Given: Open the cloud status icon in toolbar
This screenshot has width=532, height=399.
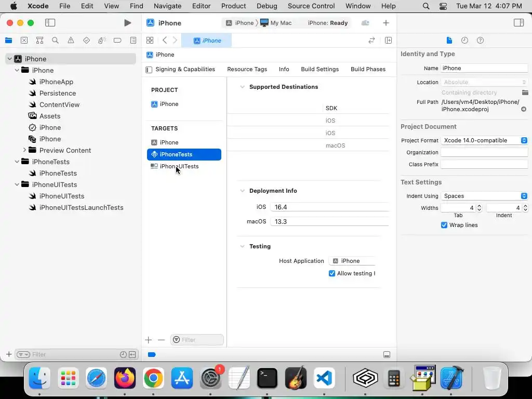Looking at the screenshot, I should click(x=365, y=23).
